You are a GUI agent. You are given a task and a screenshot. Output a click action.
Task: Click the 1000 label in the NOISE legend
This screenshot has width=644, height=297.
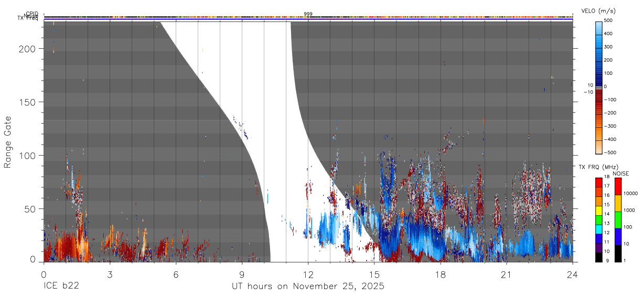[x=630, y=210]
